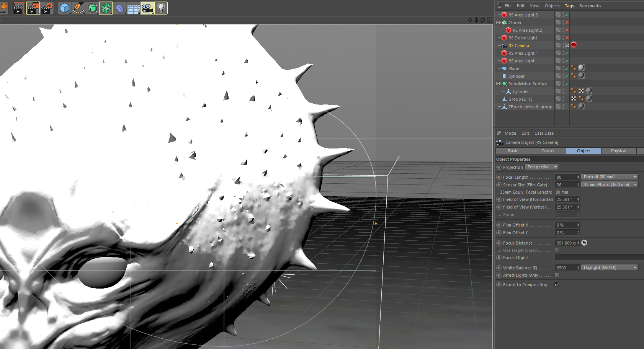Screen dimensions: 644x349
Task: Click the focus distance picker arrow icon
Action: point(584,243)
